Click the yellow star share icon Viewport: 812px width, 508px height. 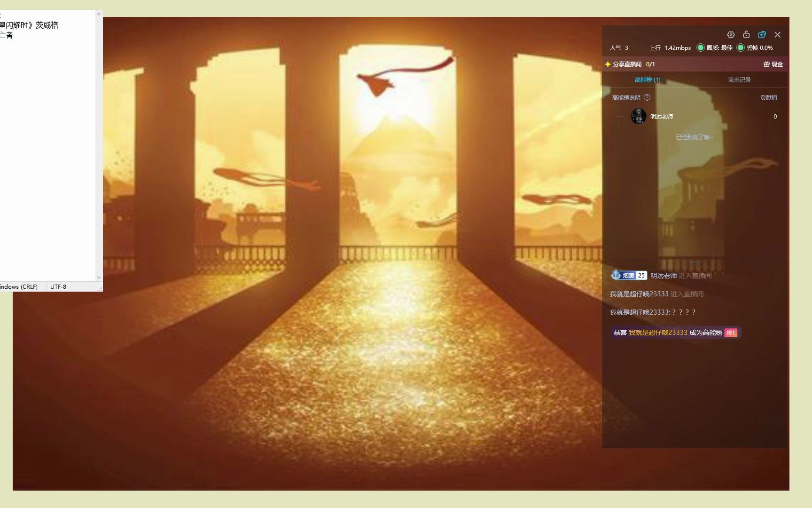[608, 64]
